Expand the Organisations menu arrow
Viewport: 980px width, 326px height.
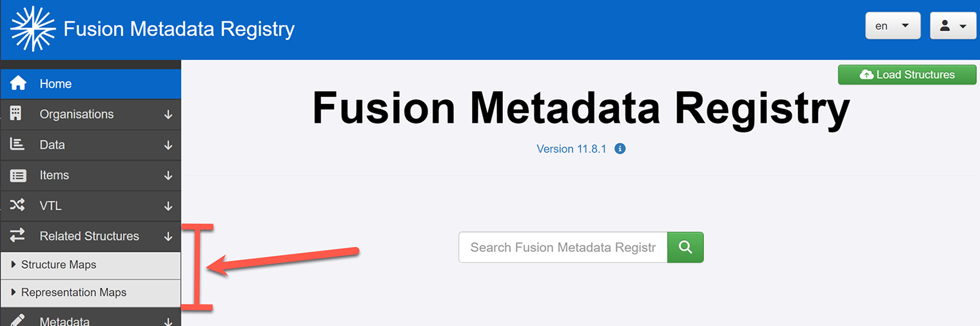click(168, 115)
